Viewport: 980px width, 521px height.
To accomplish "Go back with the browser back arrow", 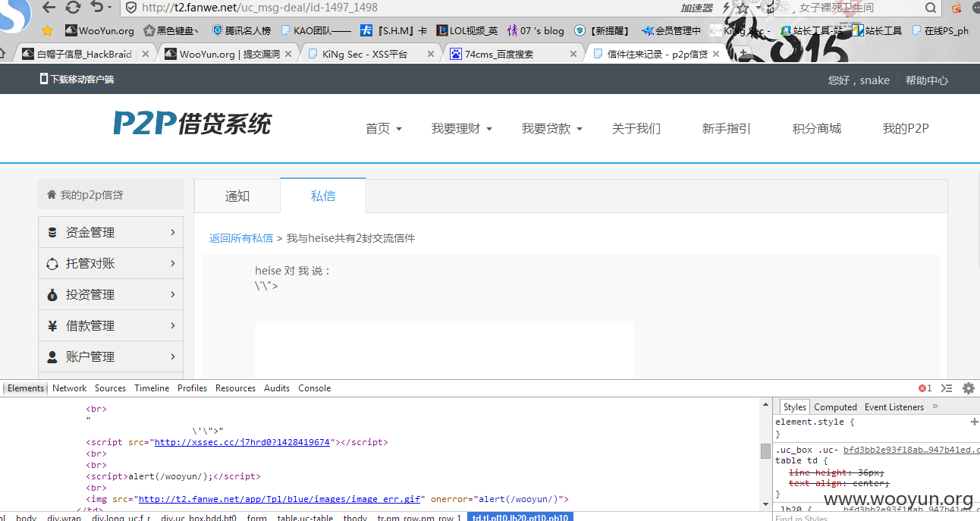I will click(x=49, y=8).
